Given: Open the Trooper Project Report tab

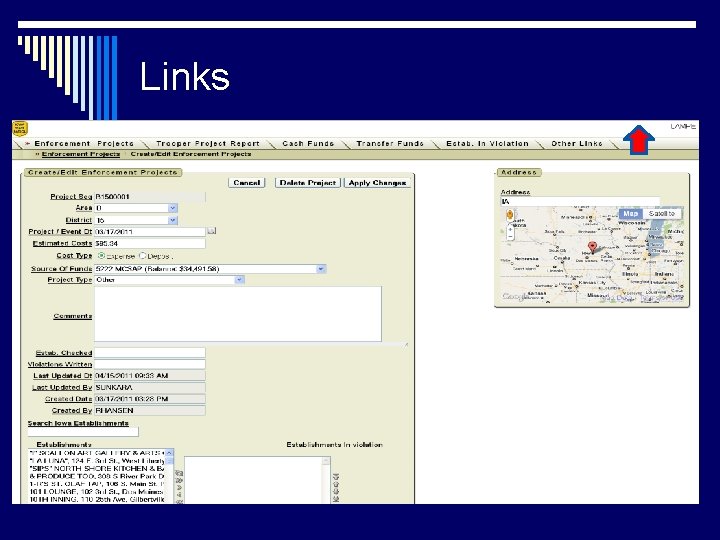Looking at the screenshot, I should [208, 144].
